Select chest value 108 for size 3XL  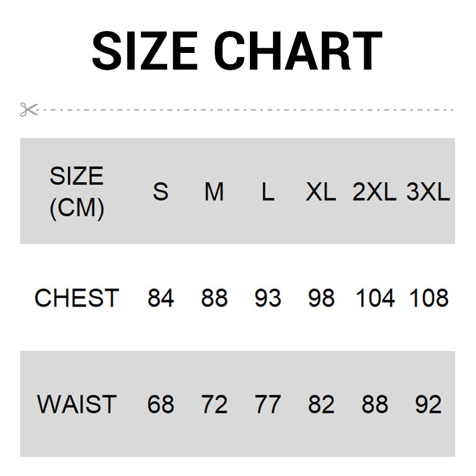[x=428, y=298]
